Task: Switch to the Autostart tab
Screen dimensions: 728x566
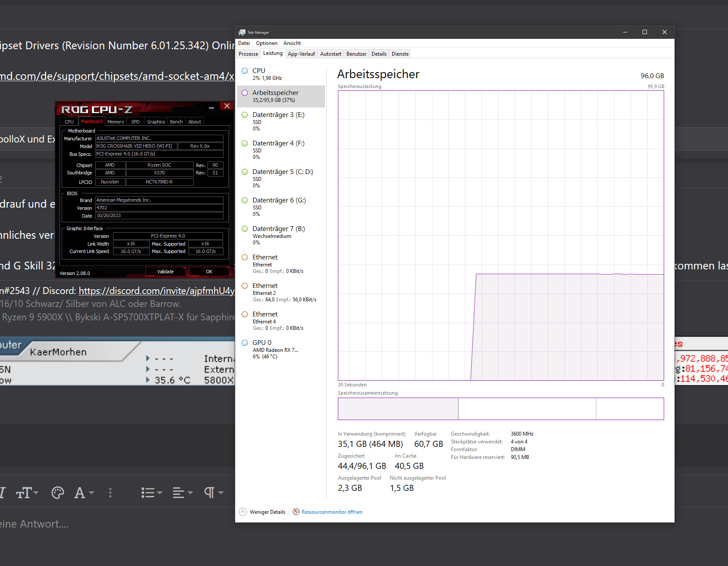Action: click(331, 54)
